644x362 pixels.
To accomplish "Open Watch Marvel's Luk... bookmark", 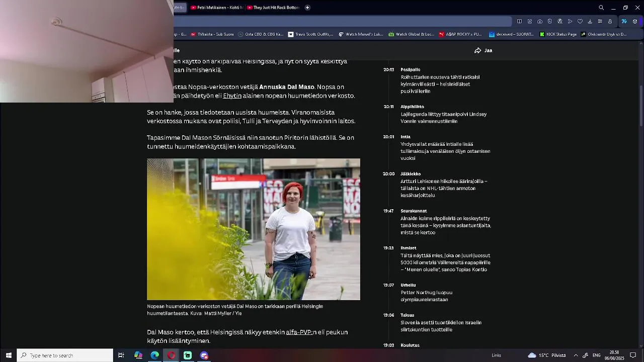I will tap(361, 34).
